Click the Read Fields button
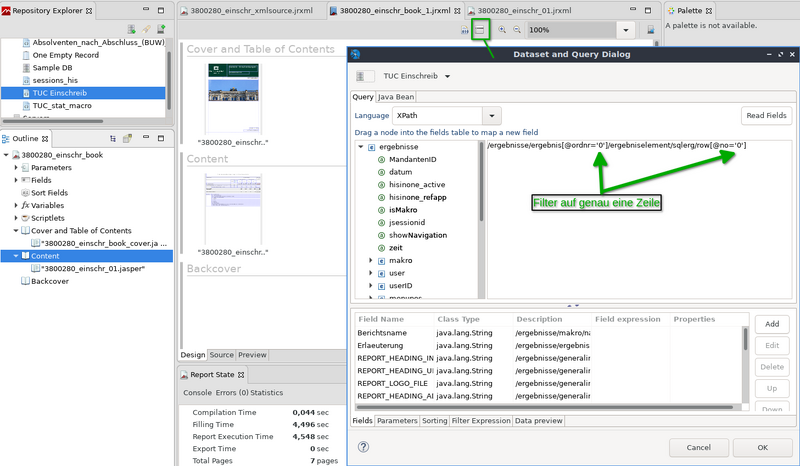The height and width of the screenshot is (466, 800). pyautogui.click(x=766, y=116)
